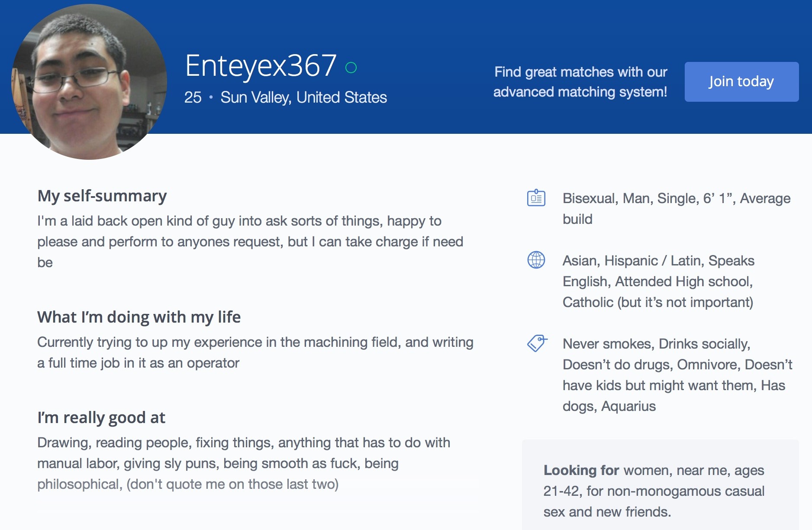Click the 'Never smokes, Drinks socially' details text

click(x=677, y=375)
